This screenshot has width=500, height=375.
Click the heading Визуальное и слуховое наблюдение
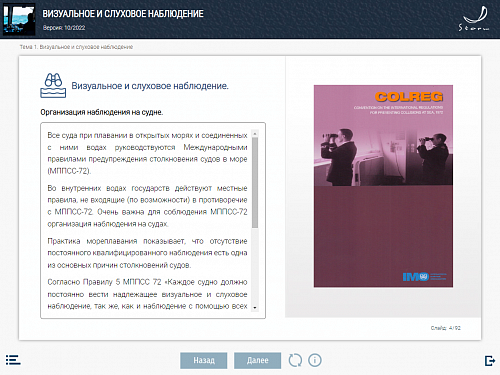[x=150, y=86]
